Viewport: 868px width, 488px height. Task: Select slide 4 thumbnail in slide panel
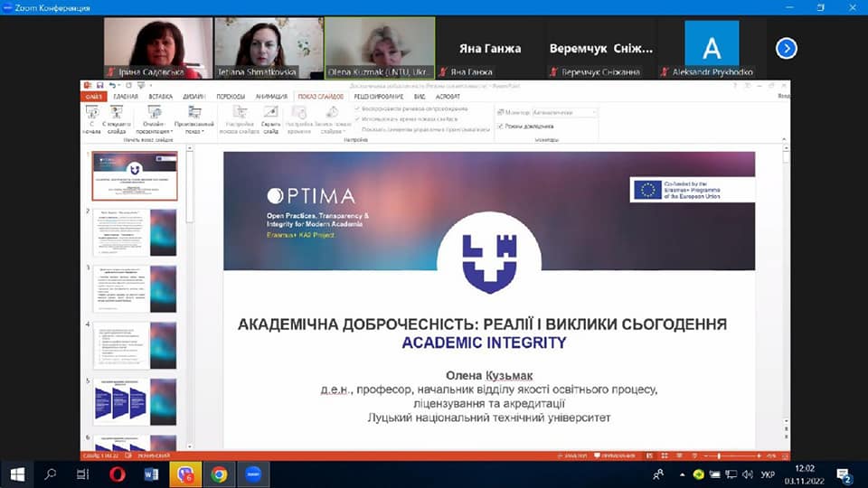coord(135,345)
